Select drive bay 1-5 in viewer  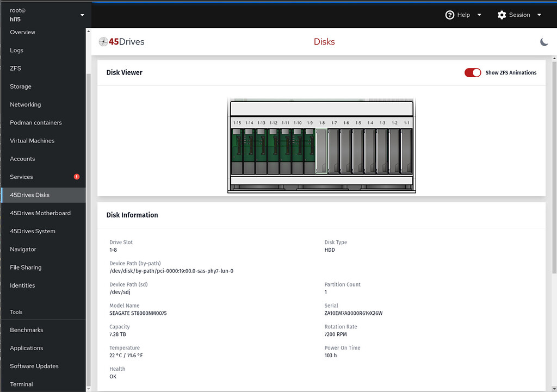[358, 151]
